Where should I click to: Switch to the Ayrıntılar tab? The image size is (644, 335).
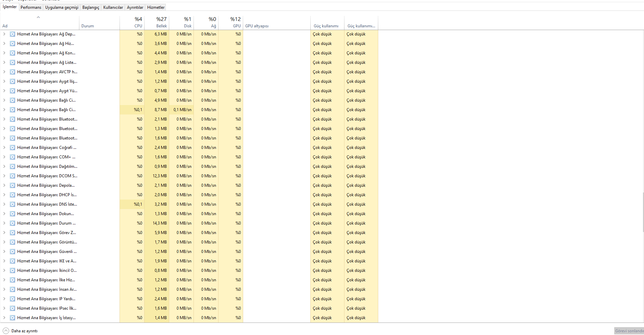135,7
